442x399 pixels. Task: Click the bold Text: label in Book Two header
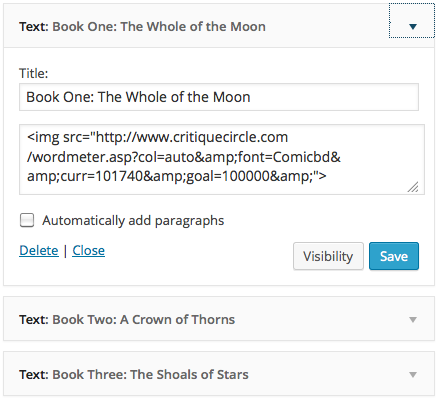(34, 319)
